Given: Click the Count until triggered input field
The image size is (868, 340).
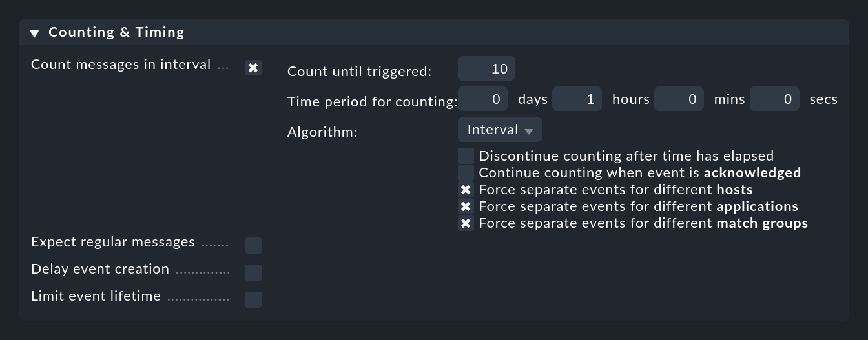Looking at the screenshot, I should pyautogui.click(x=486, y=68).
